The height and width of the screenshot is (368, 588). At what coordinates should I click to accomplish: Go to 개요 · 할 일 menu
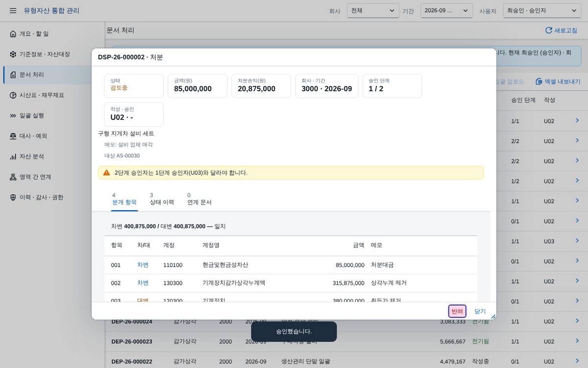pos(52,34)
